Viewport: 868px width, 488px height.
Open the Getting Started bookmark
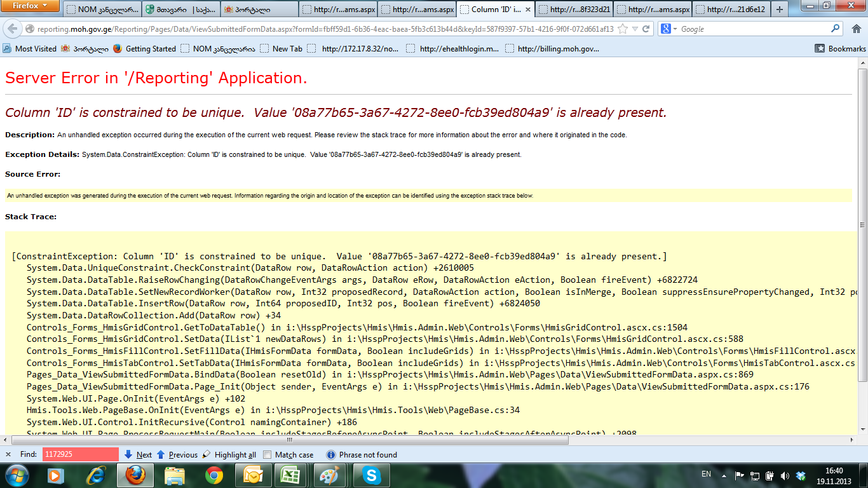coord(145,48)
